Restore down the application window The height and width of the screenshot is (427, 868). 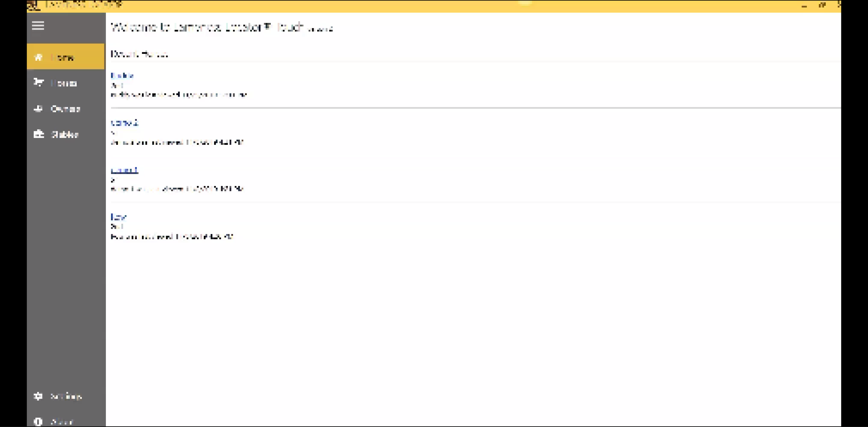pyautogui.click(x=822, y=5)
